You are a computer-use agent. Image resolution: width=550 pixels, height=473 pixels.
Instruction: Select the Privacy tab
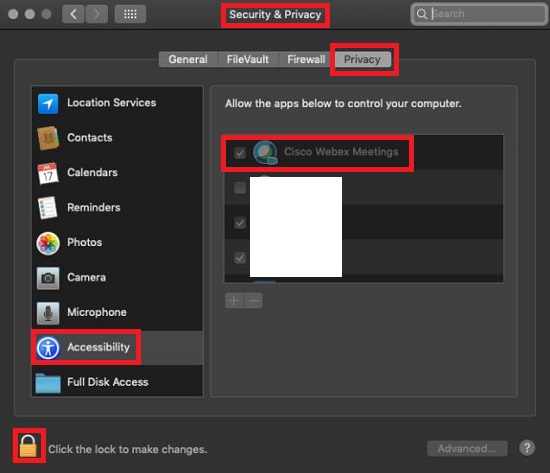[x=362, y=59]
